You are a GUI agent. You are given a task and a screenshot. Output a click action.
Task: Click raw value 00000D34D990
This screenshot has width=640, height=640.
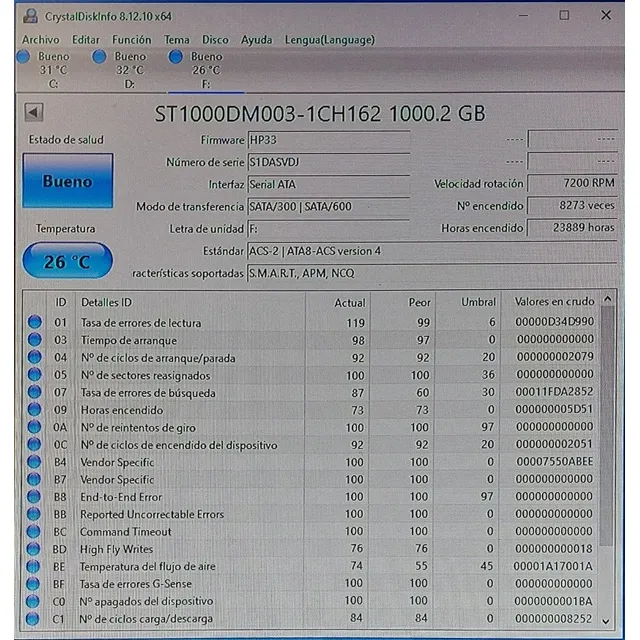point(555,322)
